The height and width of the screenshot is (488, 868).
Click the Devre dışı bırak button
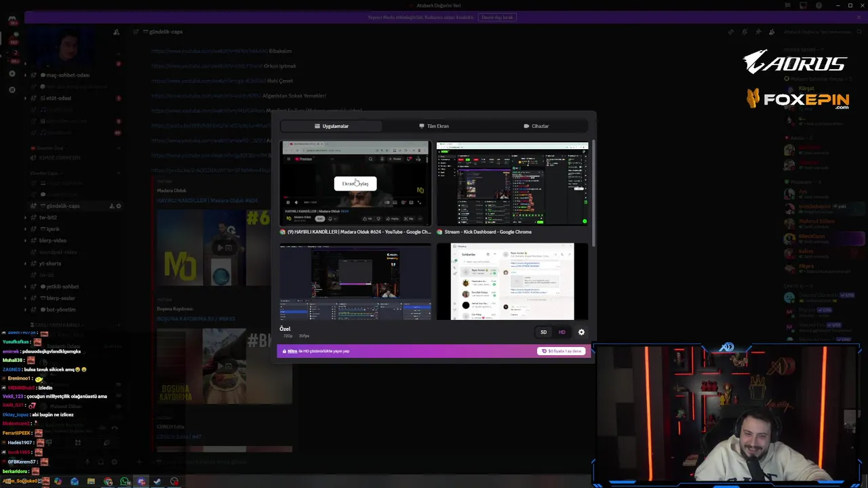(497, 17)
